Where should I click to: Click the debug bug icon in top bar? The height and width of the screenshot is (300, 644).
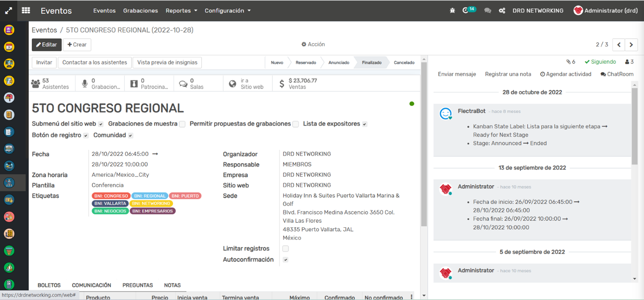[x=452, y=11]
